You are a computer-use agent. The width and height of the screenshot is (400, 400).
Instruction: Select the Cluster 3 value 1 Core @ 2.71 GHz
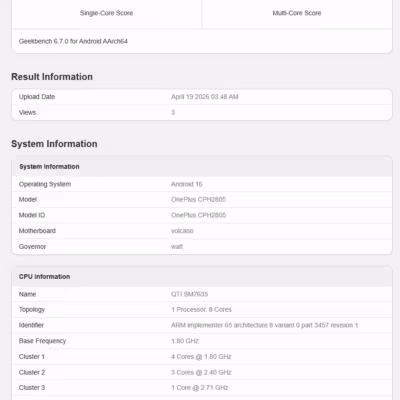pos(199,388)
